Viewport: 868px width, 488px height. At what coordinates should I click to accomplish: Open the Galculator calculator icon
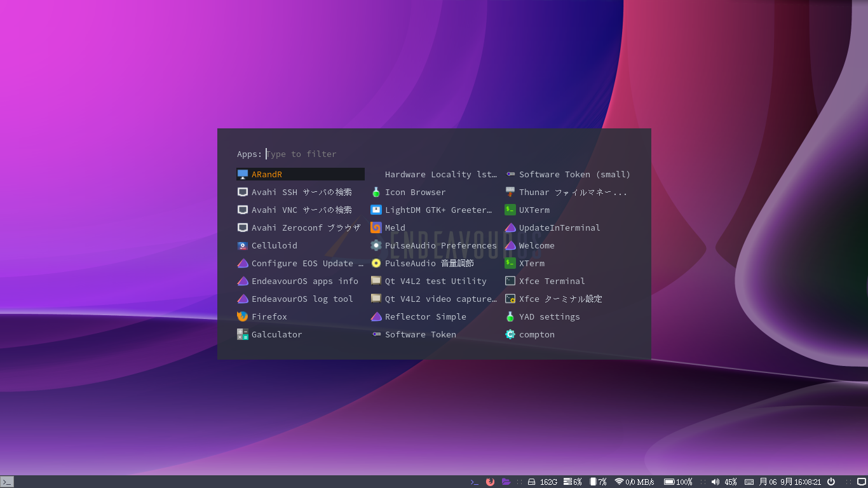coord(243,334)
